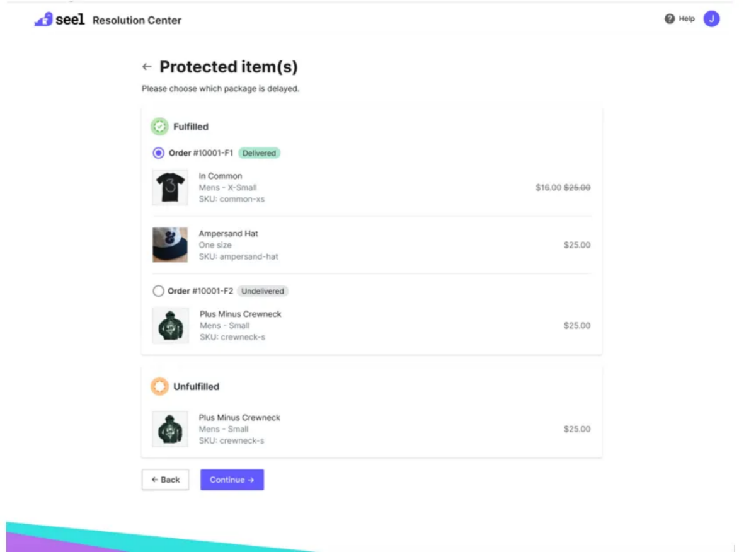This screenshot has height=552, width=756.
Task: Select Order #10001-F2 radio button
Action: click(x=159, y=291)
